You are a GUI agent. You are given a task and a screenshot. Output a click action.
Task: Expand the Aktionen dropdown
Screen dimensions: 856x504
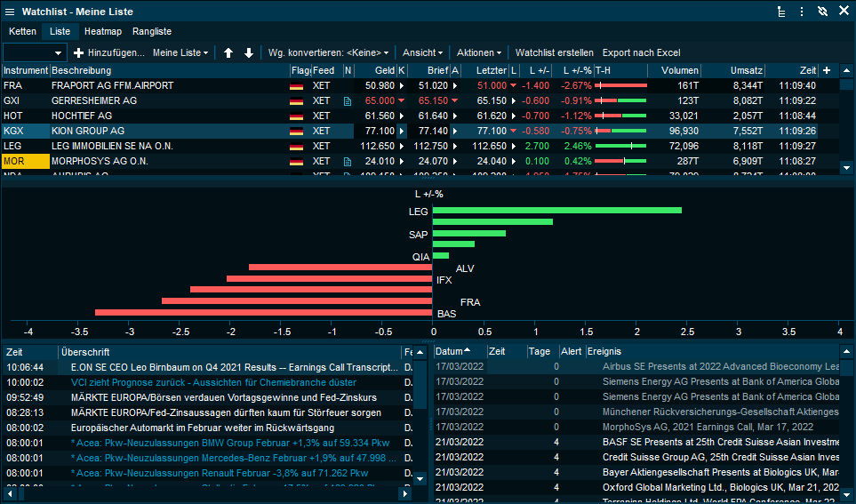pyautogui.click(x=478, y=53)
